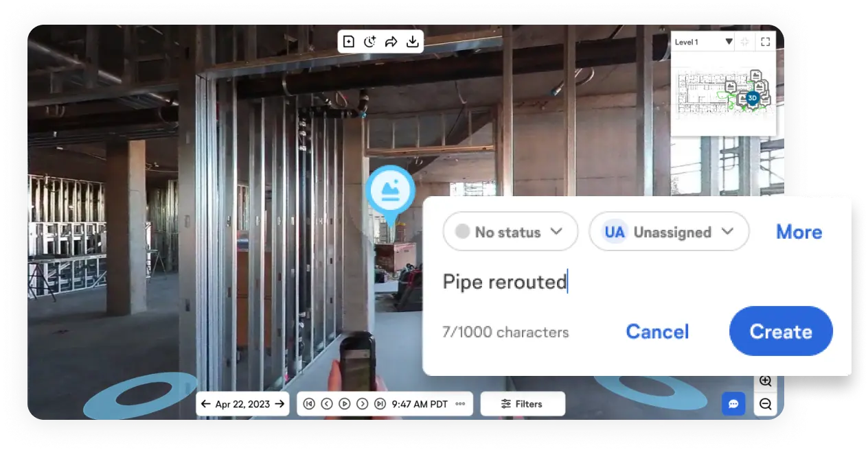The height and width of the screenshot is (450, 868).
Task: Go to previous capture date
Action: click(x=205, y=404)
